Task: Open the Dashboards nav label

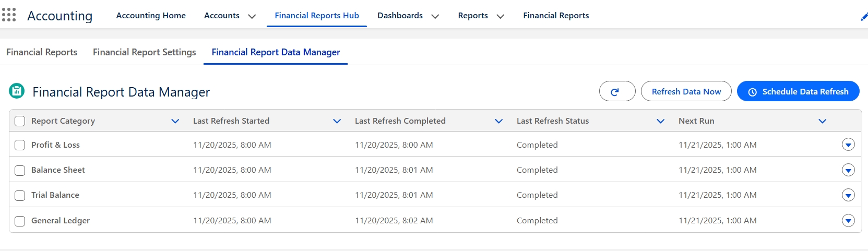Action: [400, 16]
